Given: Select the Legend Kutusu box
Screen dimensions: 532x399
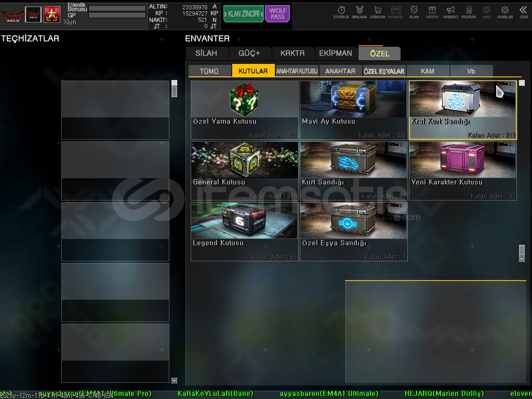Looking at the screenshot, I should click(245, 231).
